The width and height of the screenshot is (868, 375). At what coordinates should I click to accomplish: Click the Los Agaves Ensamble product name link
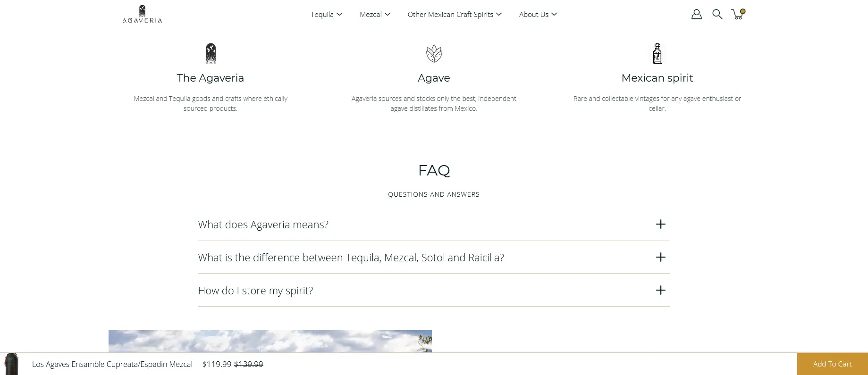[112, 364]
